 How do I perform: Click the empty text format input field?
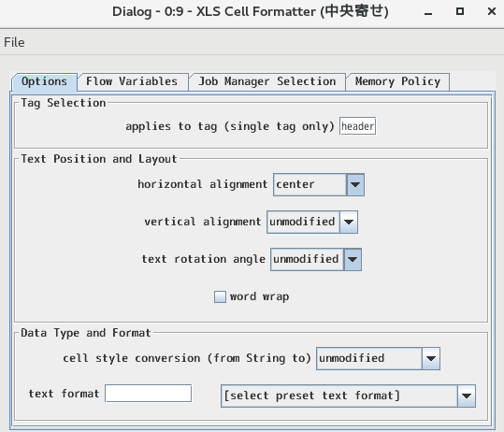(149, 394)
